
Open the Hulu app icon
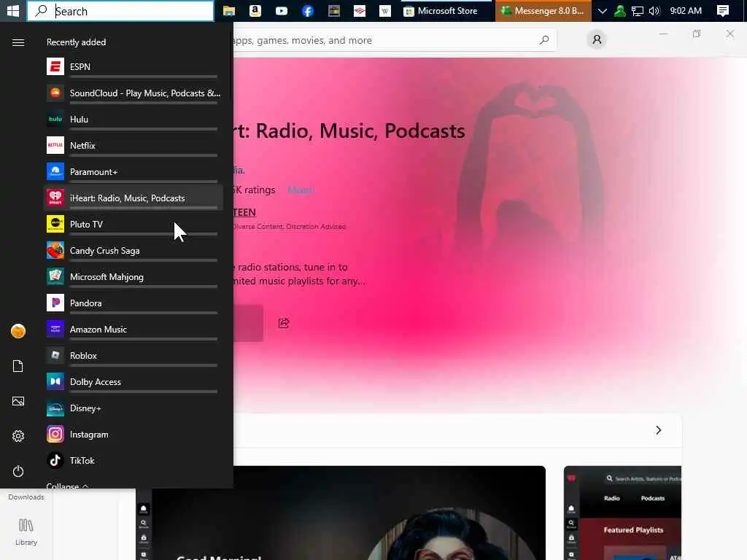(x=55, y=119)
